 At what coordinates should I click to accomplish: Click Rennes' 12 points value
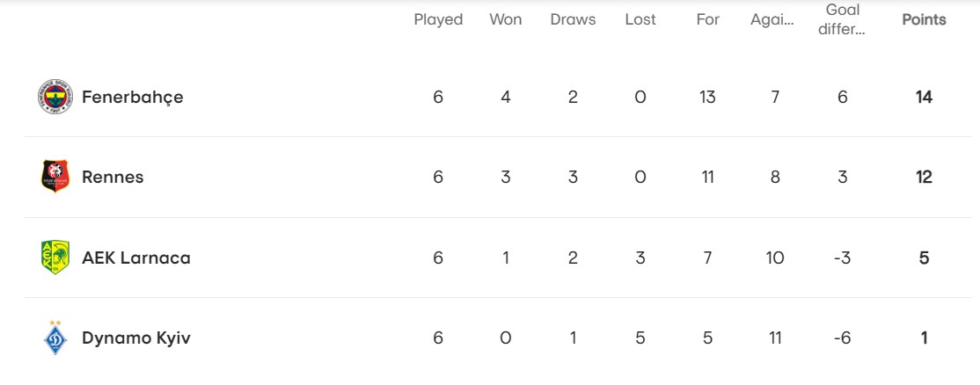pyautogui.click(x=924, y=178)
